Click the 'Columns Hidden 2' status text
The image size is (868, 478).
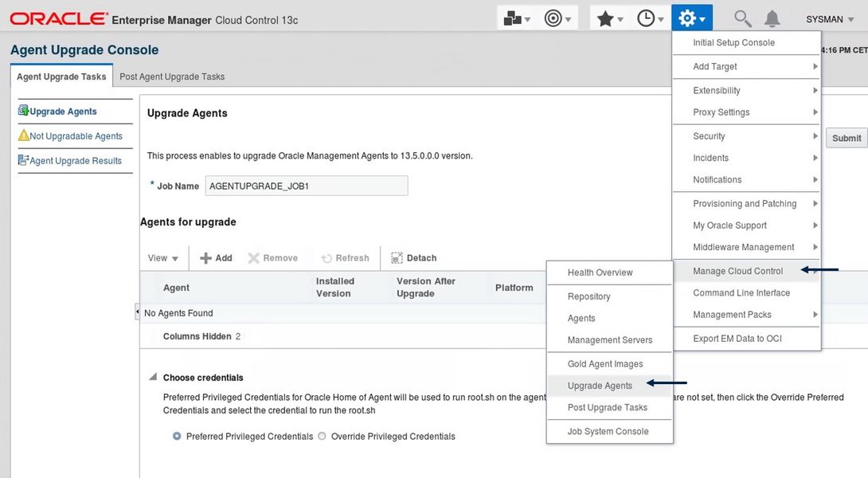point(201,336)
